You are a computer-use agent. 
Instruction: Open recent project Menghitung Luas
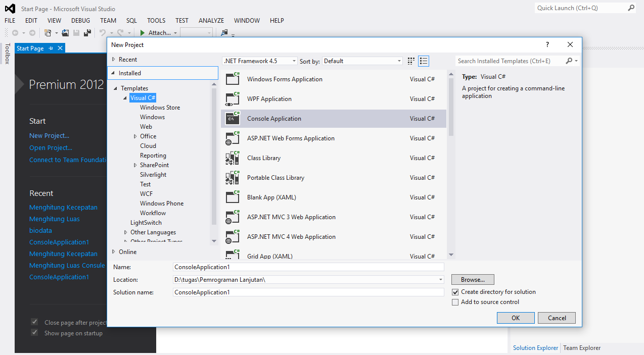55,219
